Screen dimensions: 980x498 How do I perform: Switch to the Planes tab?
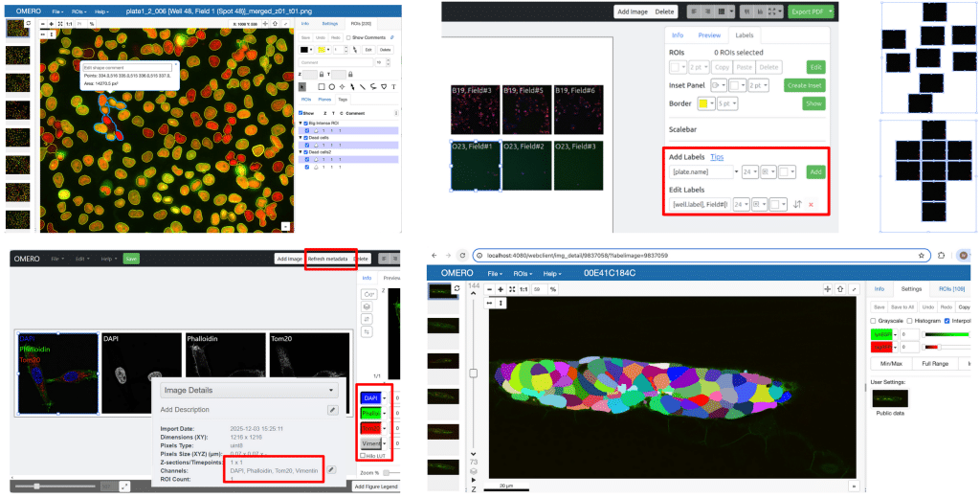325,99
